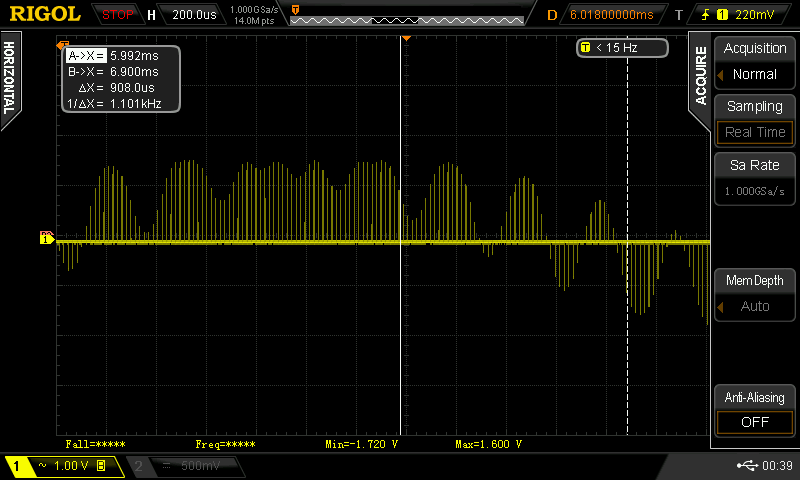Change Acquisition mode from Normal
Image resolution: width=800 pixels, height=480 pixels.
point(755,74)
